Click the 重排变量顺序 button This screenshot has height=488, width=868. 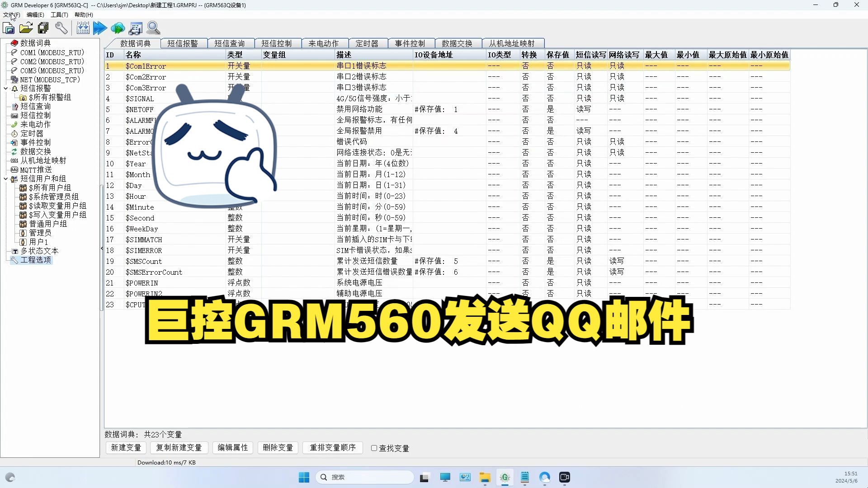tap(333, 448)
